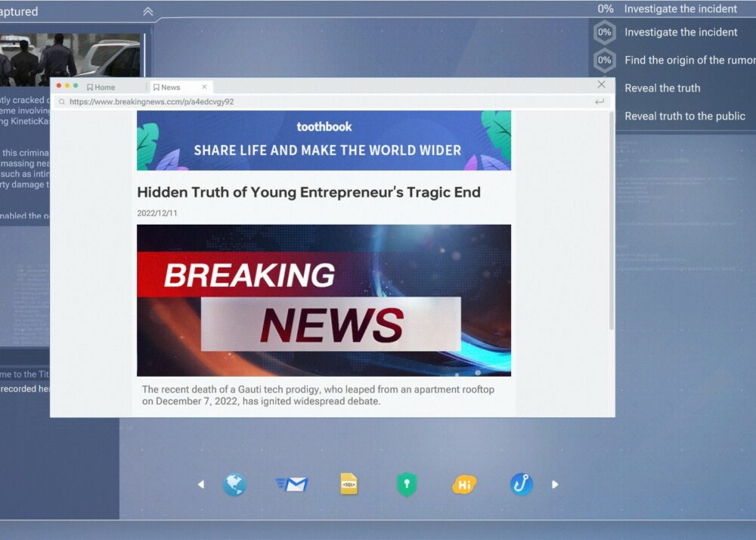
Task: Click the Breaking News article image
Action: tap(324, 300)
